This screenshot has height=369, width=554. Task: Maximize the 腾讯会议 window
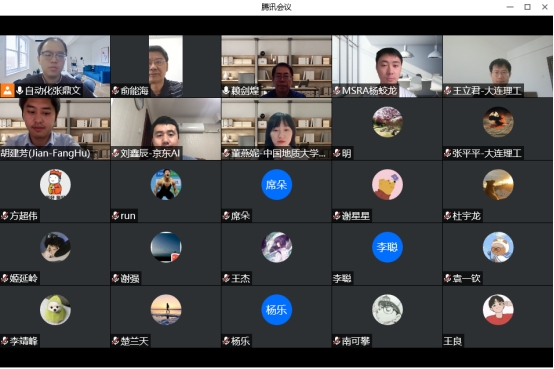(527, 7)
